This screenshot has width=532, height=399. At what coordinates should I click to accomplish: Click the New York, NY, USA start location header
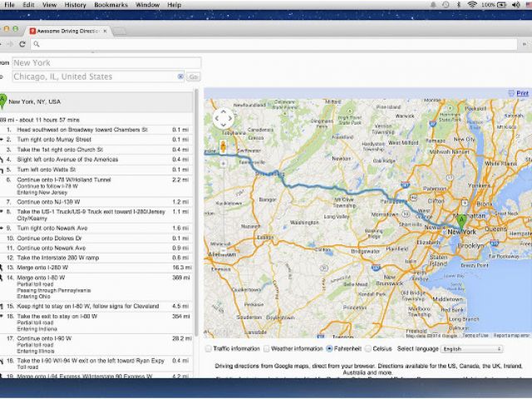(96, 101)
